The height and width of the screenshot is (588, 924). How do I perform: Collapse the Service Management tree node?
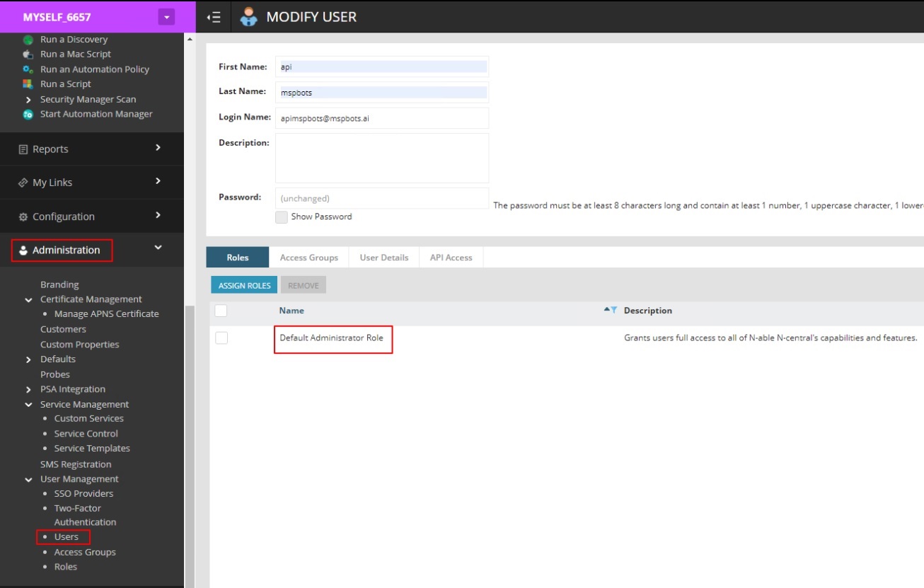(x=28, y=405)
